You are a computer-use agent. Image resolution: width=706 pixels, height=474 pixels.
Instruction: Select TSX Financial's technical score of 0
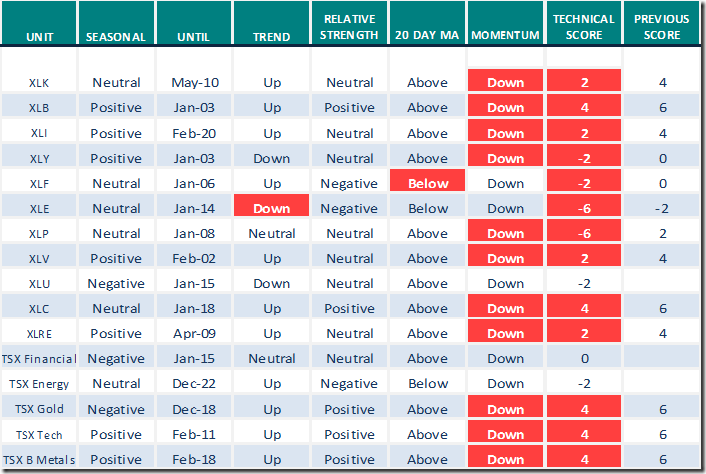(583, 358)
